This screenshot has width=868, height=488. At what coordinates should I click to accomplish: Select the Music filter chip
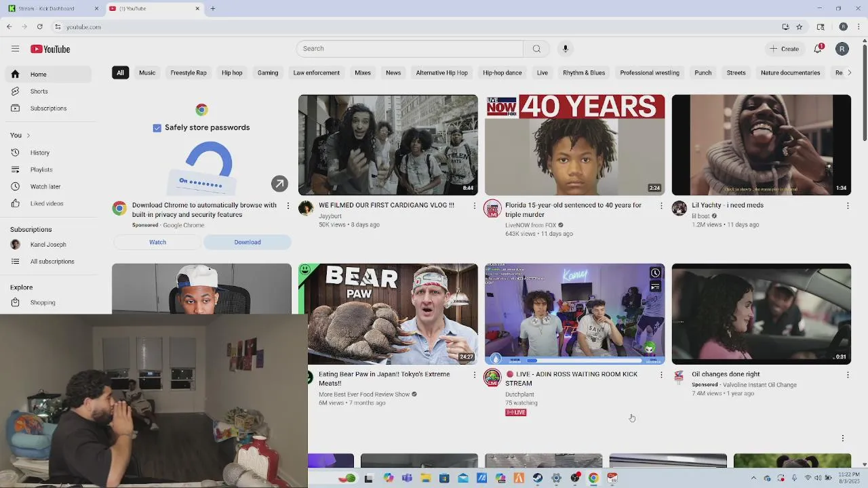[147, 73]
